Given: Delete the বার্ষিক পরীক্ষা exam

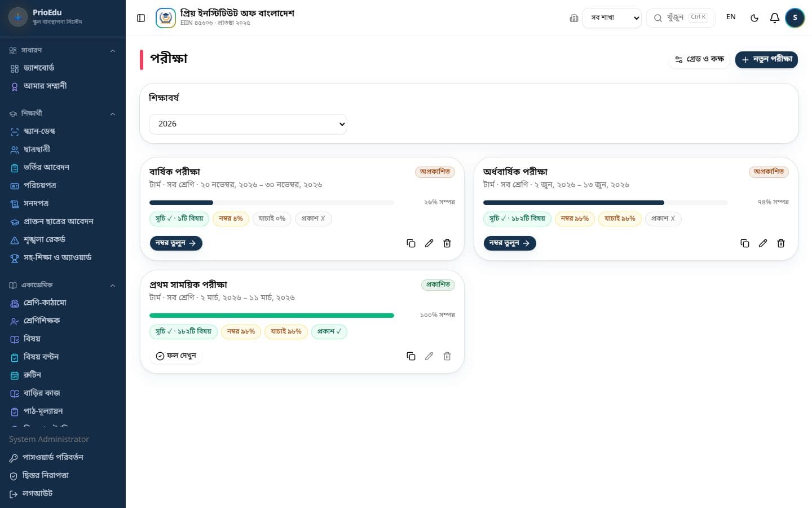Looking at the screenshot, I should point(447,243).
